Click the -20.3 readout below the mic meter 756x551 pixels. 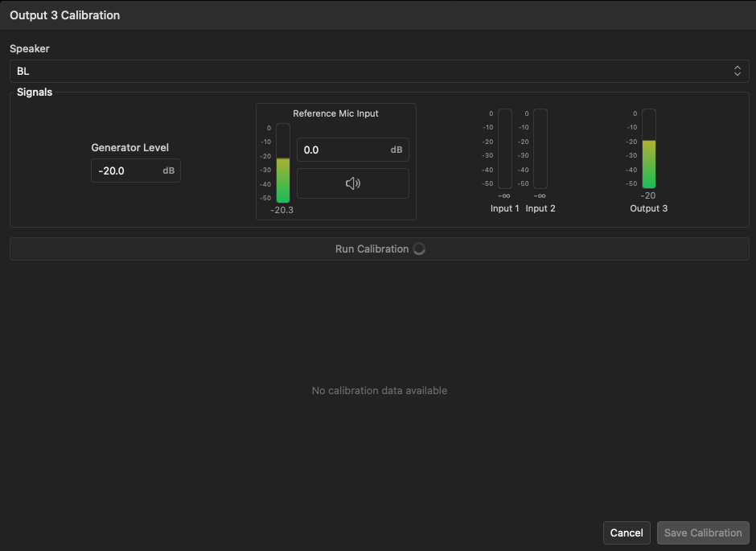(282, 210)
